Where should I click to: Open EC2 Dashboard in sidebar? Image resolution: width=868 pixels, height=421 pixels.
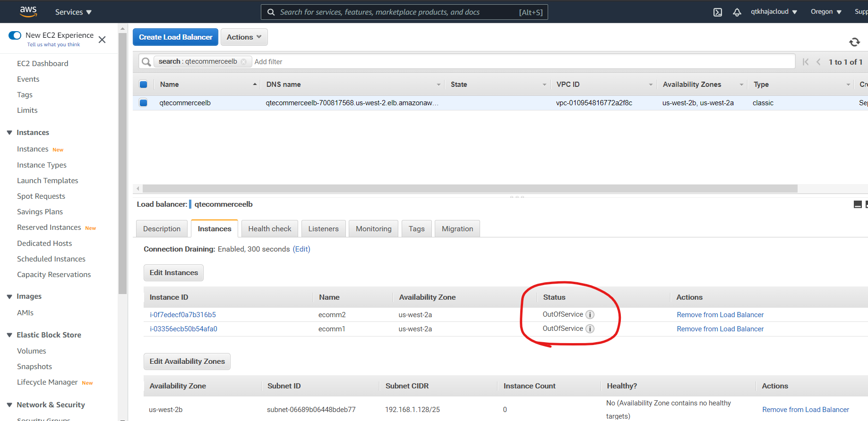(x=43, y=64)
